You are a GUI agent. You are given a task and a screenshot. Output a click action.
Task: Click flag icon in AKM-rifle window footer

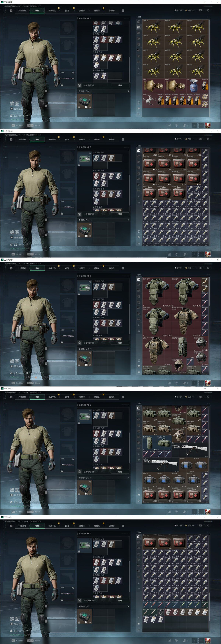tap(176, 512)
